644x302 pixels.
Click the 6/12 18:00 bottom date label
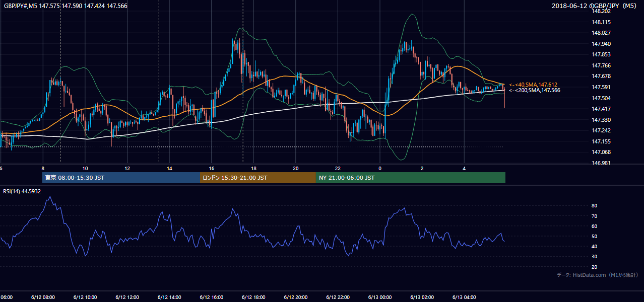[253, 297]
